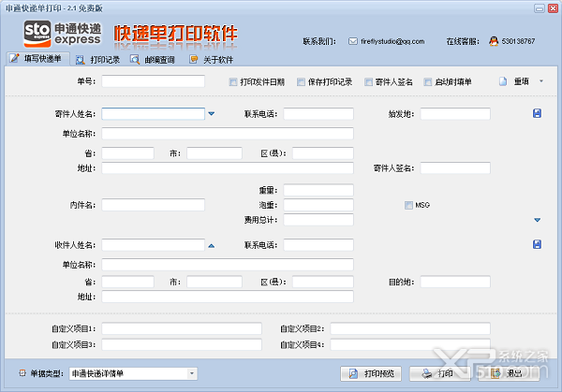
Task: Expand the 寄件人姓名 dropdown arrow
Action: [x=212, y=114]
